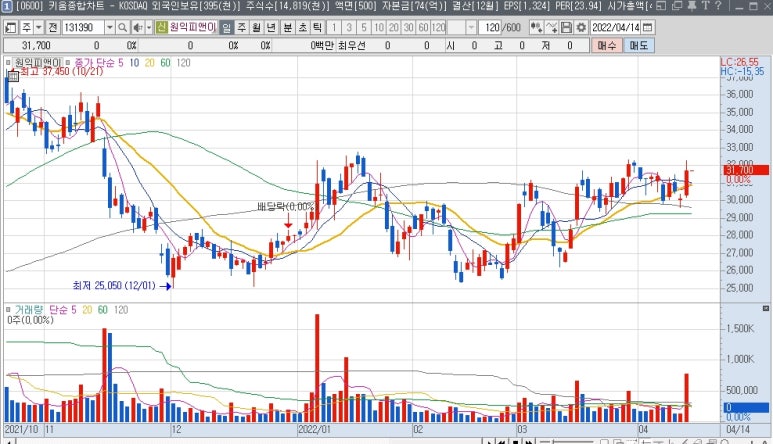This screenshot has height=444, width=773.
Task: Select the 5 interval button
Action: (364, 28)
